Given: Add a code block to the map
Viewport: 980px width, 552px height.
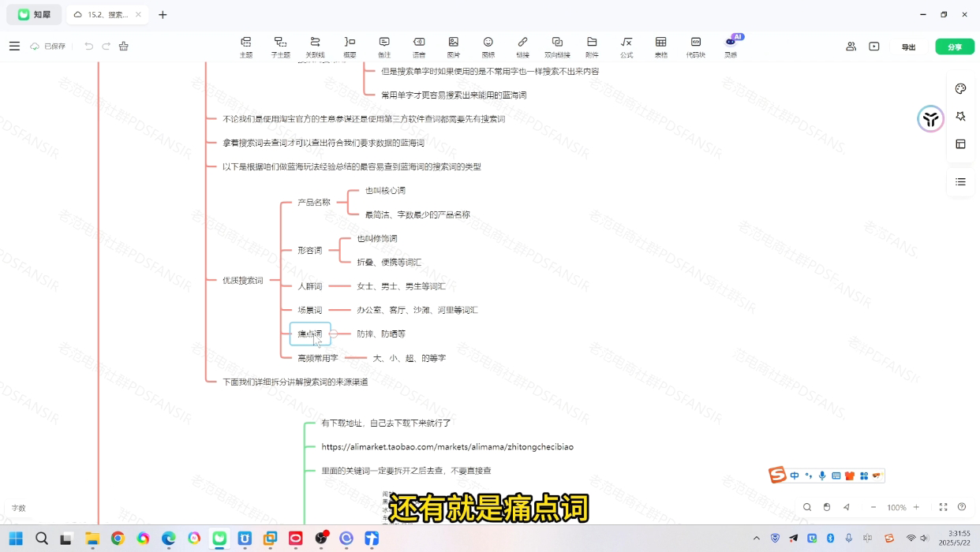Looking at the screenshot, I should (696, 46).
